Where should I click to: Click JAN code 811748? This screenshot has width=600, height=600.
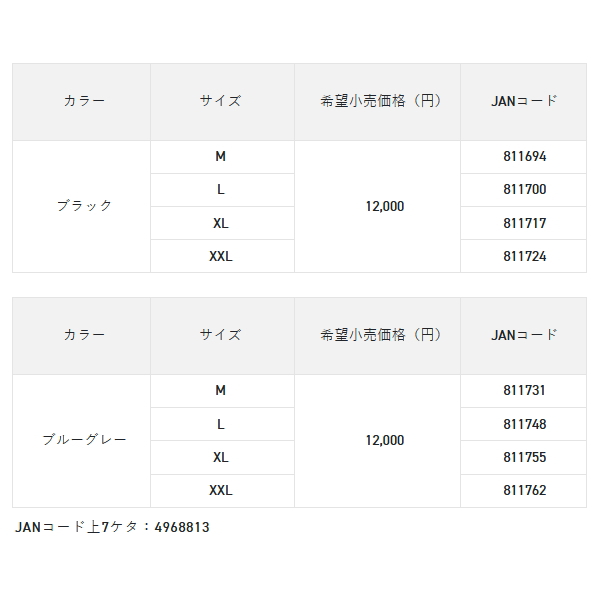pyautogui.click(x=525, y=424)
